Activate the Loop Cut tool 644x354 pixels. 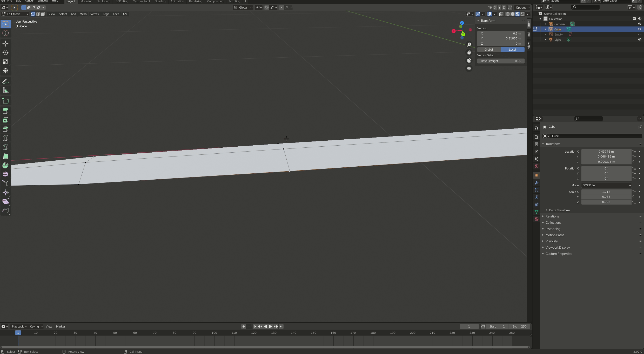(5, 138)
